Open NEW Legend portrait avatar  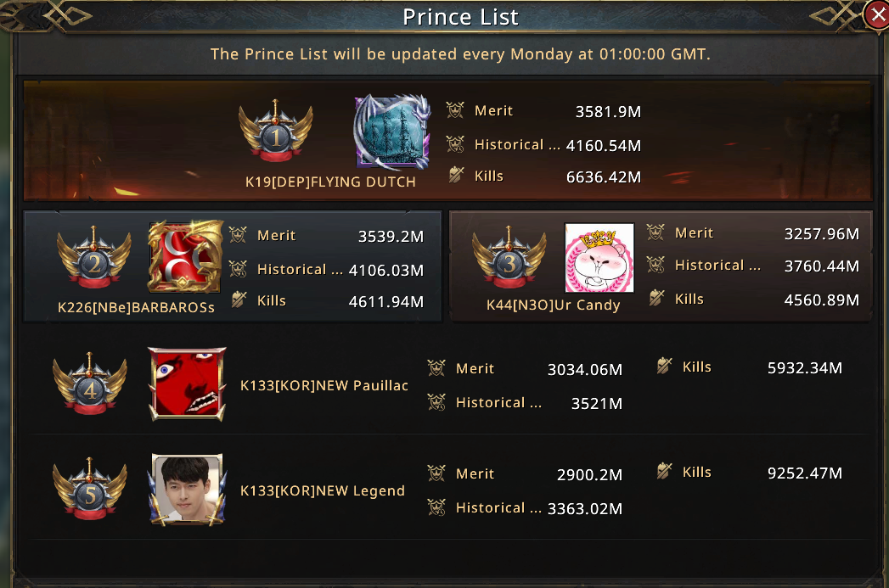coord(188,489)
